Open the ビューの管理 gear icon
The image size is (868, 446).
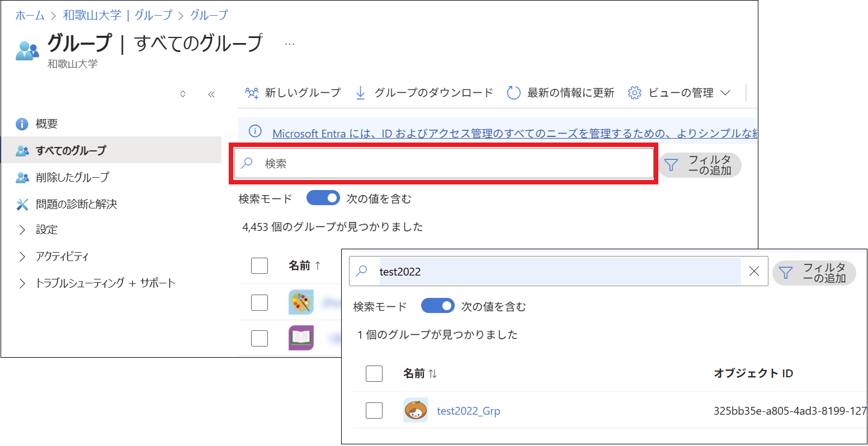pyautogui.click(x=634, y=93)
